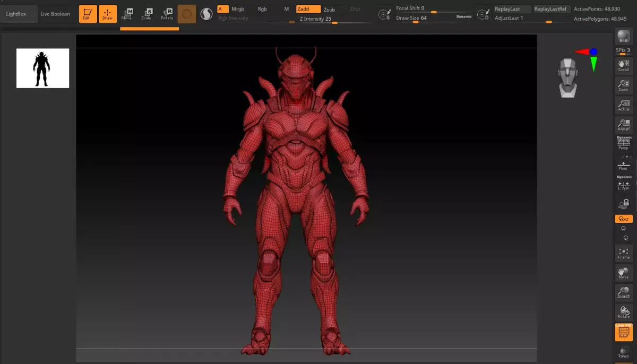The width and height of the screenshot is (637, 364).
Task: Toggle Live Boolean rendering
Action: [x=55, y=14]
